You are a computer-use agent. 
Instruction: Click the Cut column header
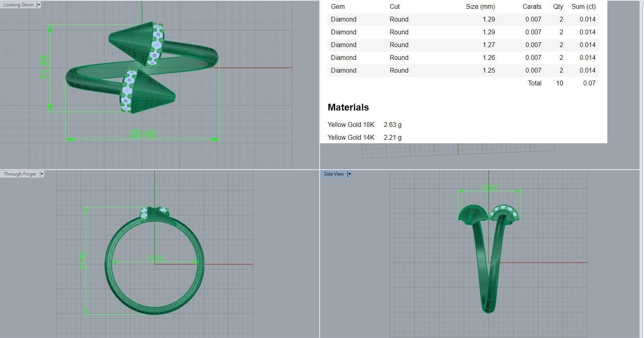coord(395,6)
